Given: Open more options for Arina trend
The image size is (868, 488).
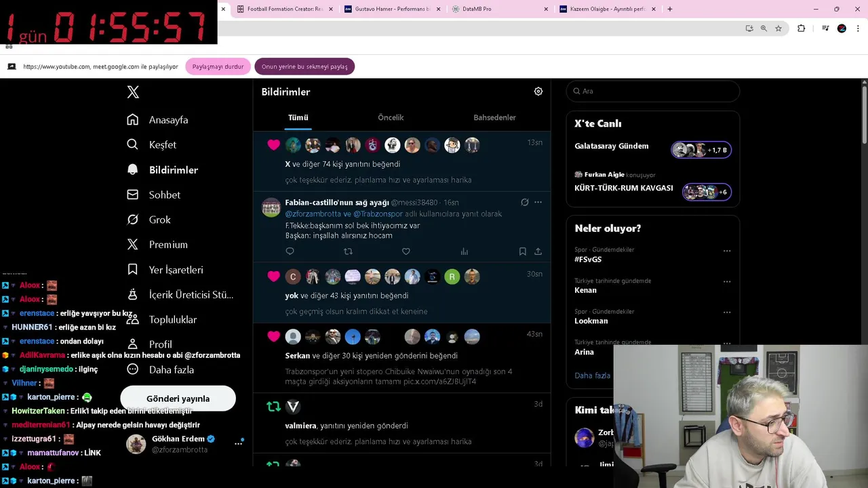Looking at the screenshot, I should [x=727, y=343].
